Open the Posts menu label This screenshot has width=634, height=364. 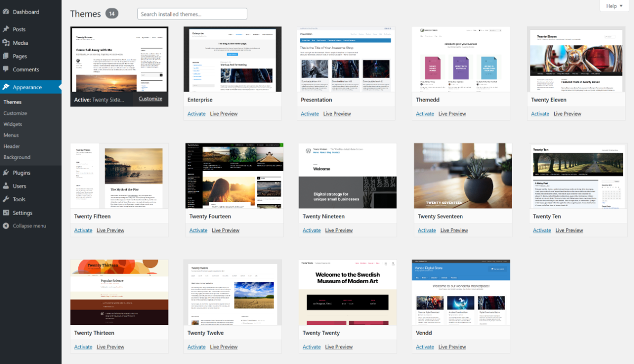(19, 29)
